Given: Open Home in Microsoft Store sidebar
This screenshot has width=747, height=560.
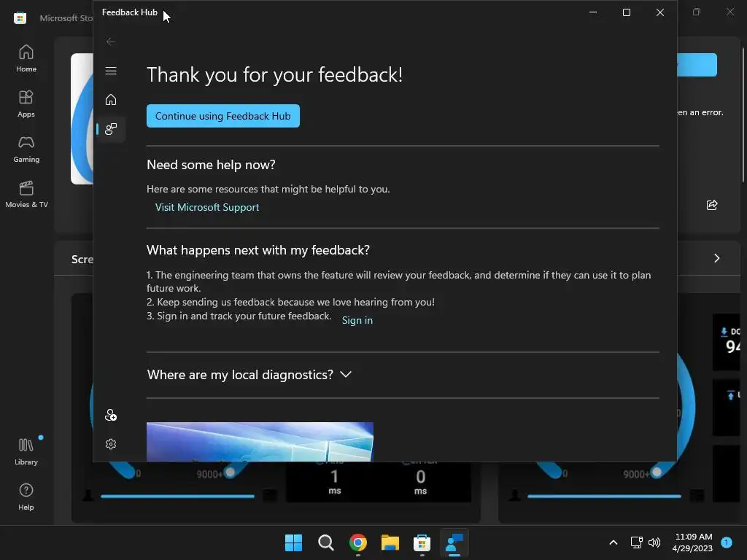Looking at the screenshot, I should coord(26,58).
